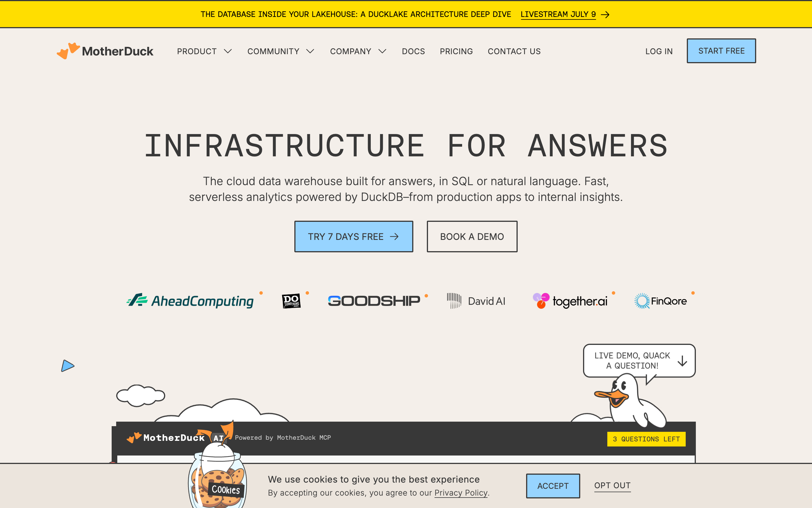Open the Product navigation item
812x508 pixels.
197,51
